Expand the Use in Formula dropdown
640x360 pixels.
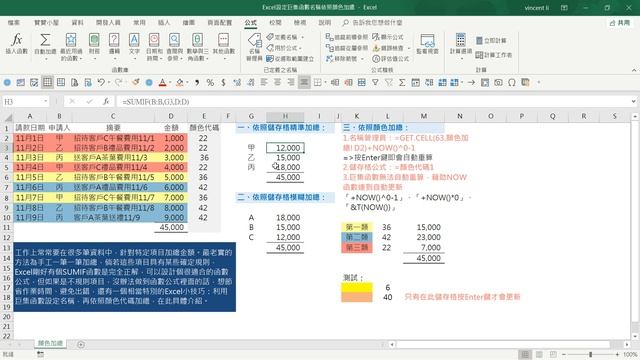(301, 48)
